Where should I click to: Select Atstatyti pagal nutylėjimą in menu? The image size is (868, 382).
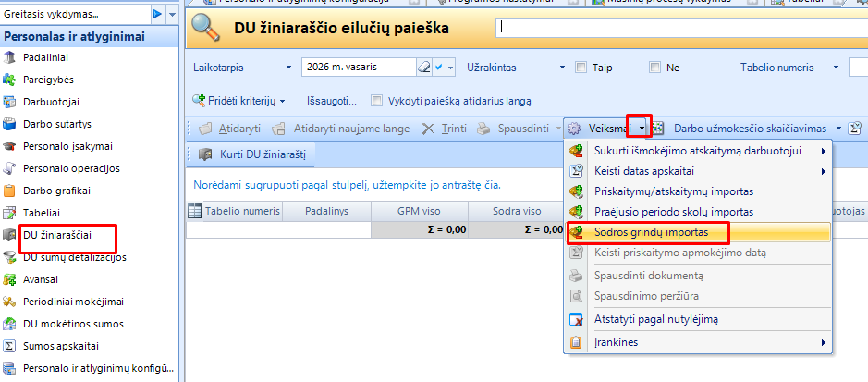click(x=655, y=319)
